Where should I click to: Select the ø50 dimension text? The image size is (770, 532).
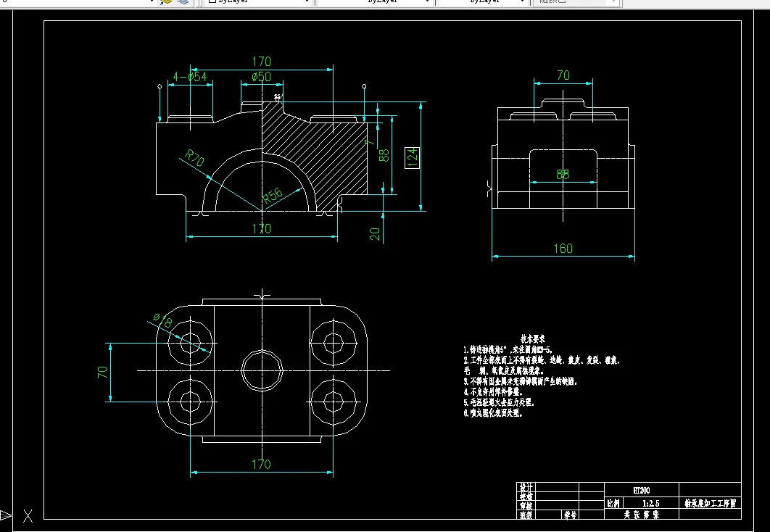coord(261,77)
